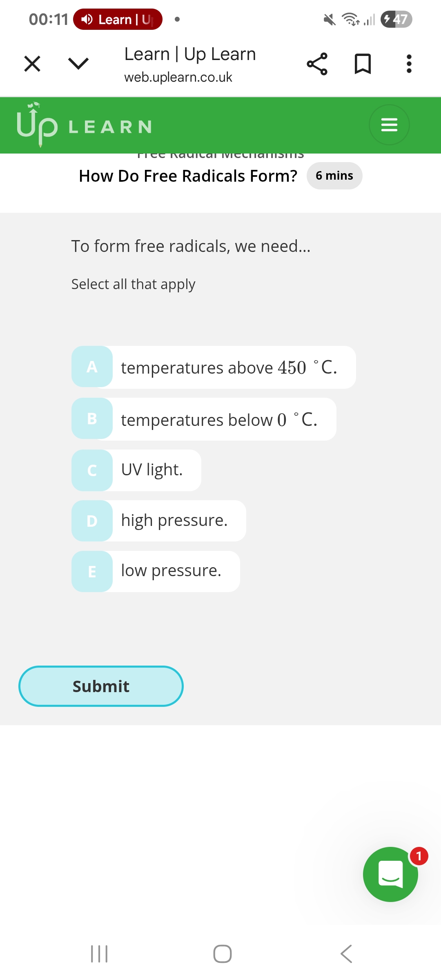Tick answer D high pressure
441x980 pixels.
coord(159,521)
